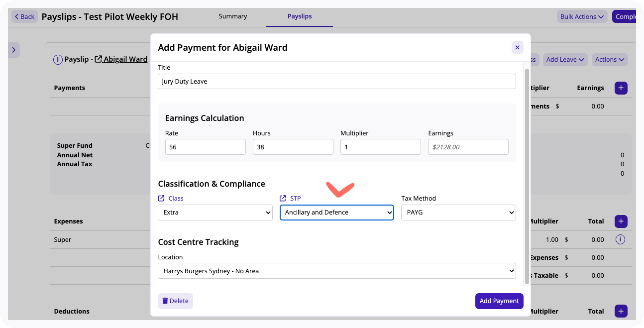The width and height of the screenshot is (644, 328).
Task: Close the Add Payment dialog
Action: [x=517, y=47]
